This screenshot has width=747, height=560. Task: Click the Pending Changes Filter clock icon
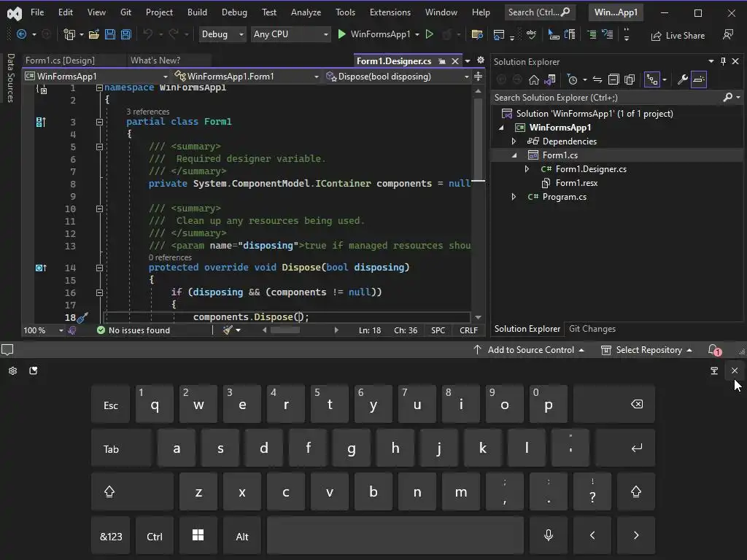pyautogui.click(x=573, y=79)
